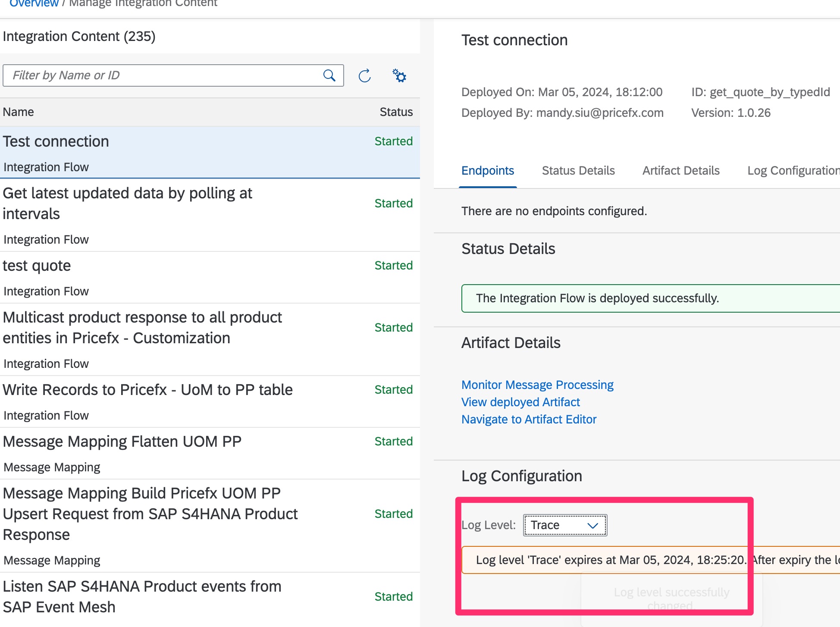
Task: Click the View deployed Artifact link
Action: (x=520, y=402)
